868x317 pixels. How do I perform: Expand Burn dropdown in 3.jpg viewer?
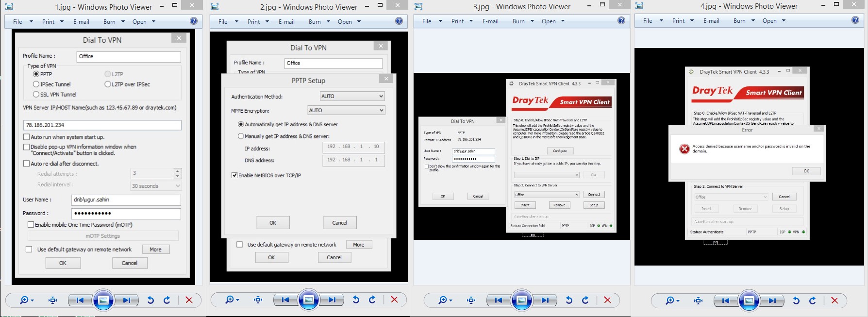[x=532, y=21]
